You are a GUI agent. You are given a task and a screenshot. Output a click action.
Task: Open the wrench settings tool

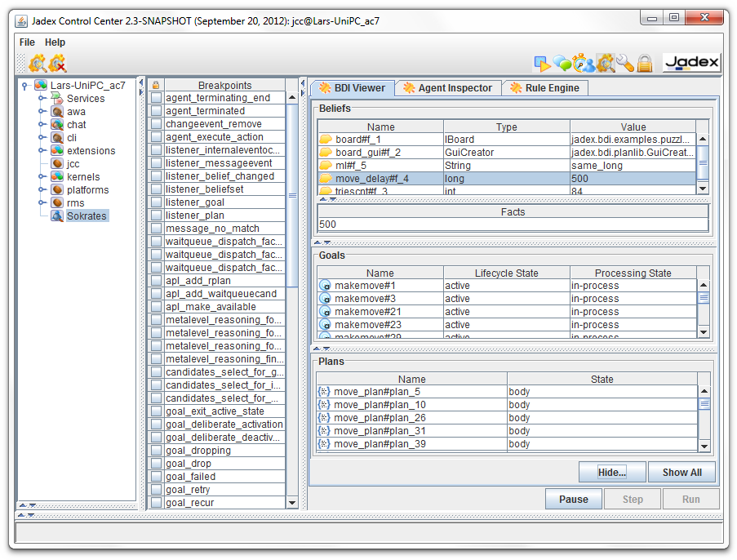pyautogui.click(x=624, y=62)
